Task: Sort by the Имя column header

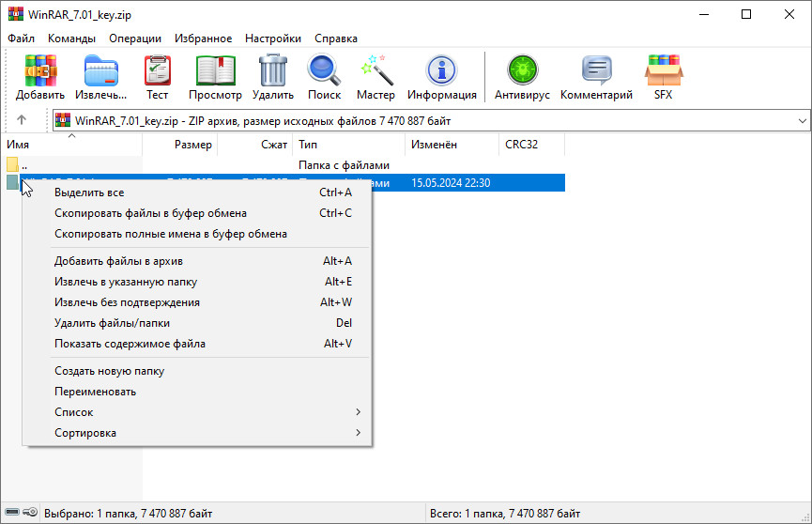Action: (x=71, y=145)
